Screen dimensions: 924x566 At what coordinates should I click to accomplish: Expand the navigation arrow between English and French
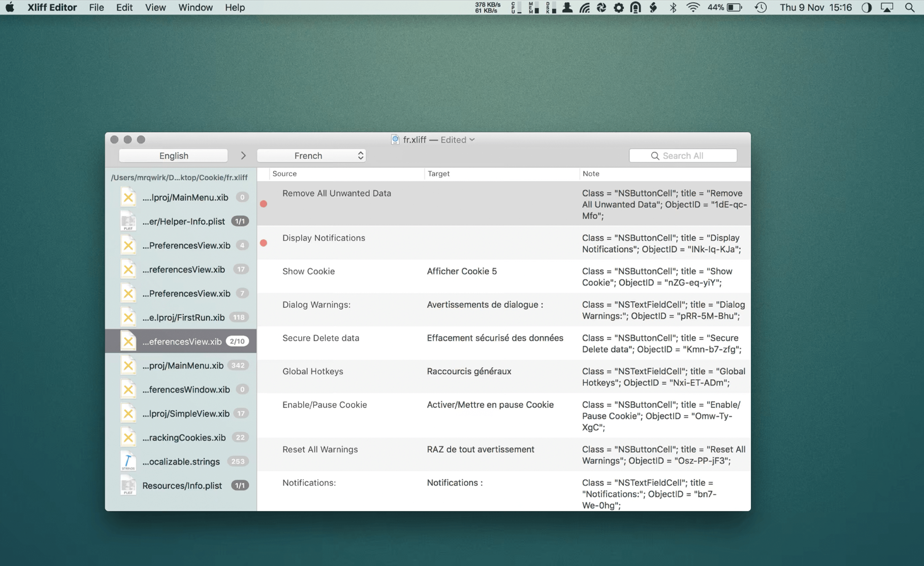[244, 155]
